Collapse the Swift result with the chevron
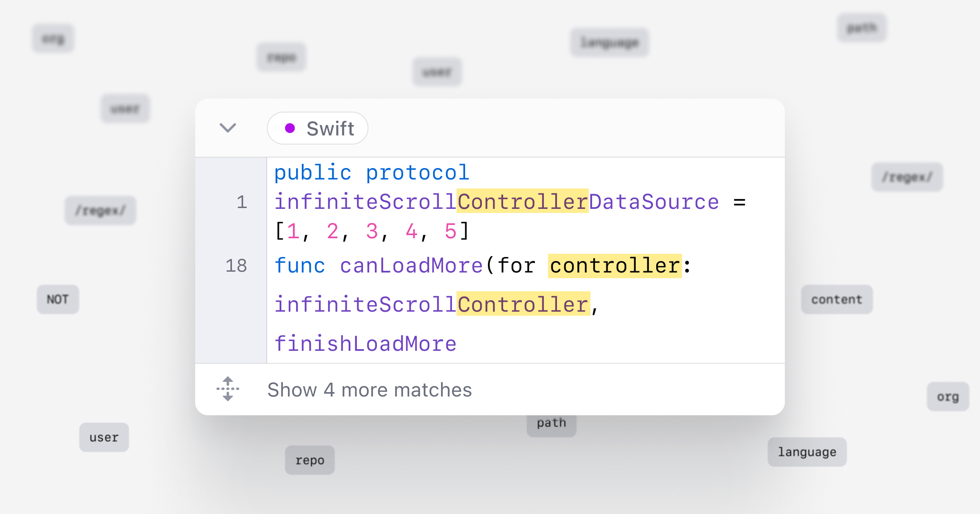Viewport: 980px width, 514px height. pyautogui.click(x=228, y=128)
